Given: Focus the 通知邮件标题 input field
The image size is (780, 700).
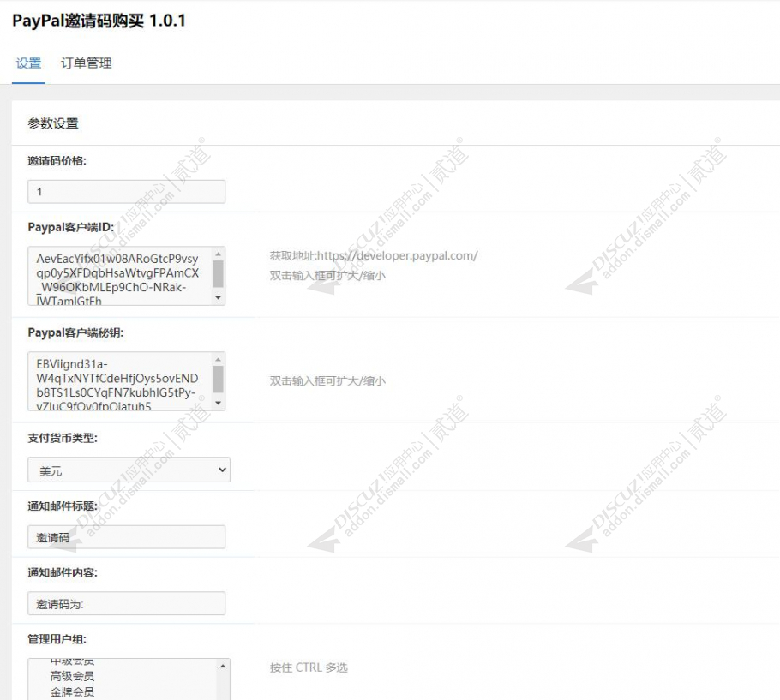Looking at the screenshot, I should click(126, 537).
